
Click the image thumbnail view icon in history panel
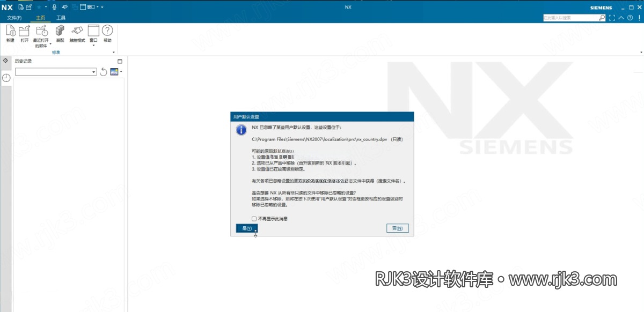pyautogui.click(x=114, y=72)
